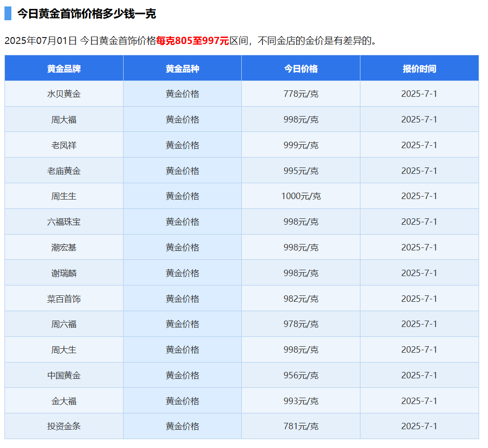The image size is (488, 448).
Task: Click the 781元/克 price cell
Action: 301,426
